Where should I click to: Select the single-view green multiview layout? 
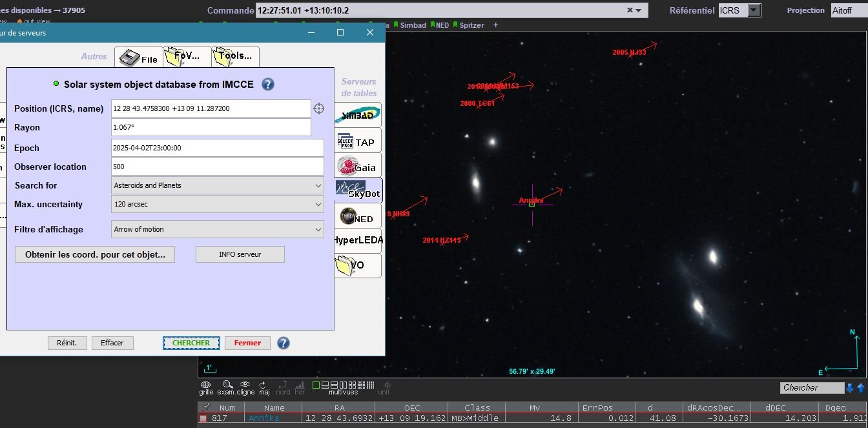[316, 385]
